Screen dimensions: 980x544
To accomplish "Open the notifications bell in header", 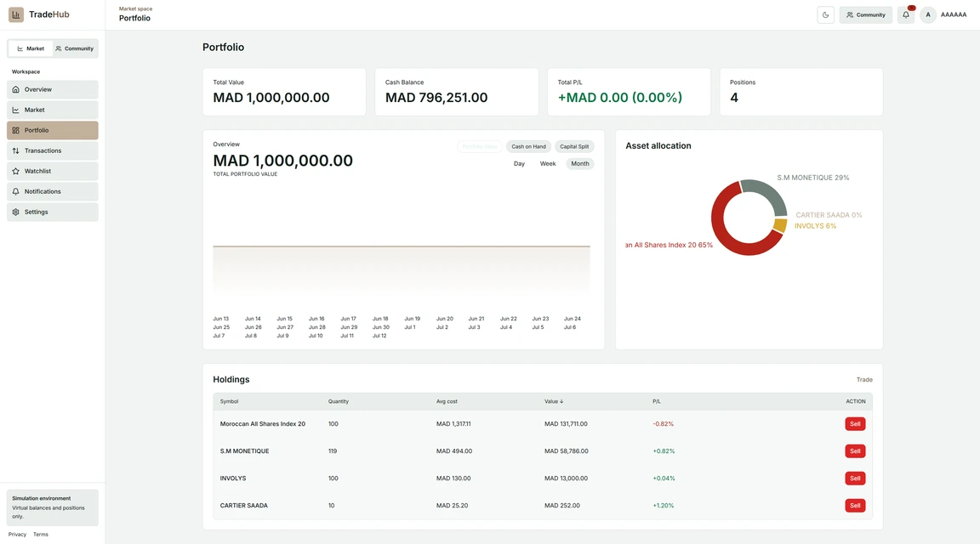I will tap(906, 15).
